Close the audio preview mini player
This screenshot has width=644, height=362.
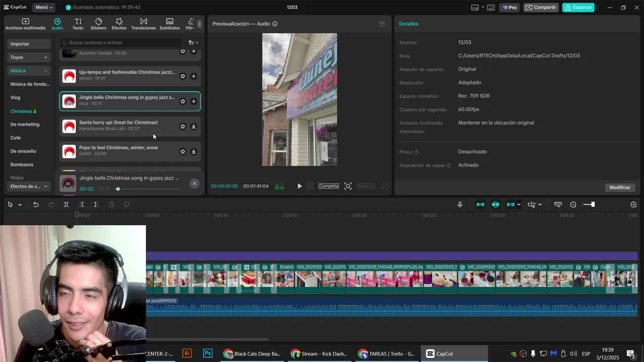195,184
